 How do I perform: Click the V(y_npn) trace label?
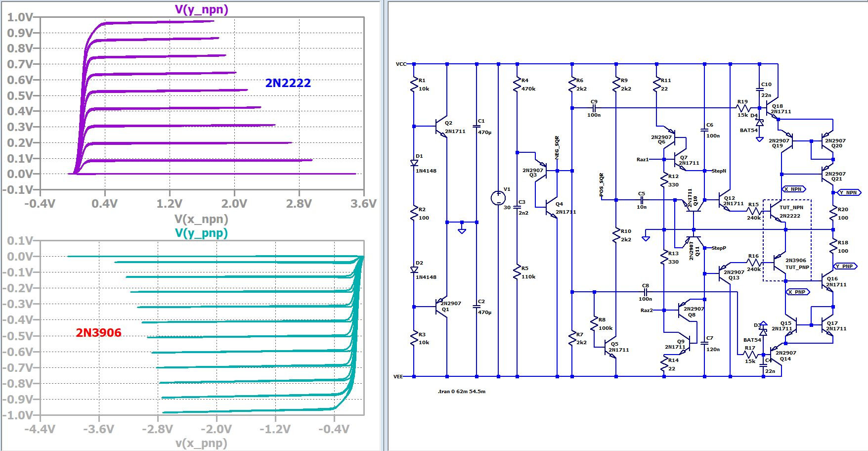click(201, 9)
